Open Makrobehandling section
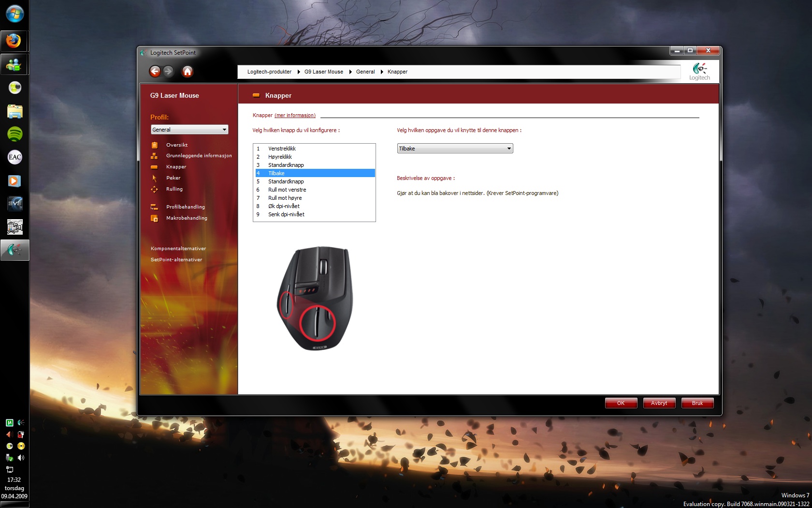This screenshot has height=508, width=812. (x=187, y=218)
